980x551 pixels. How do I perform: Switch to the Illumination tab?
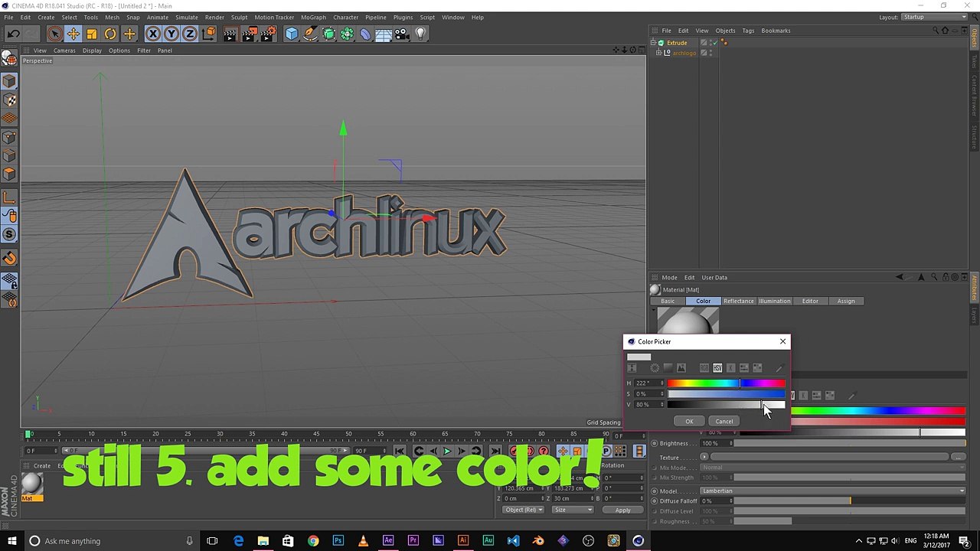(x=774, y=301)
